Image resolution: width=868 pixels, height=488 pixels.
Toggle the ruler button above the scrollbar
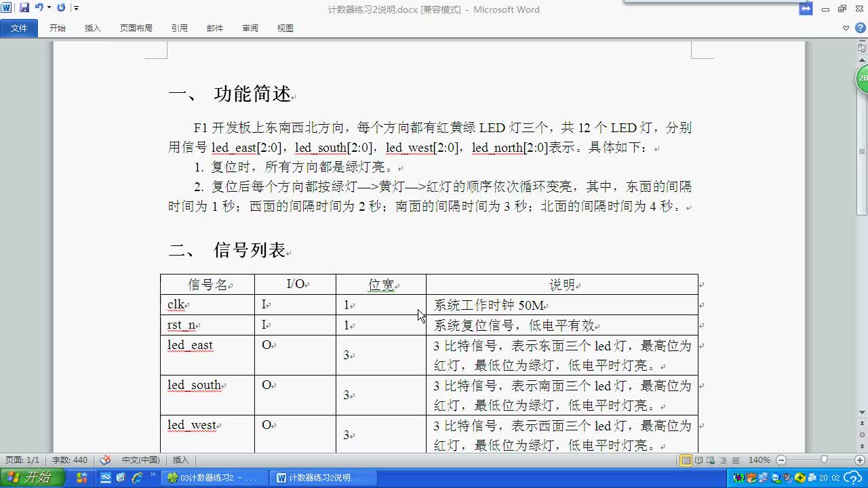coord(863,48)
